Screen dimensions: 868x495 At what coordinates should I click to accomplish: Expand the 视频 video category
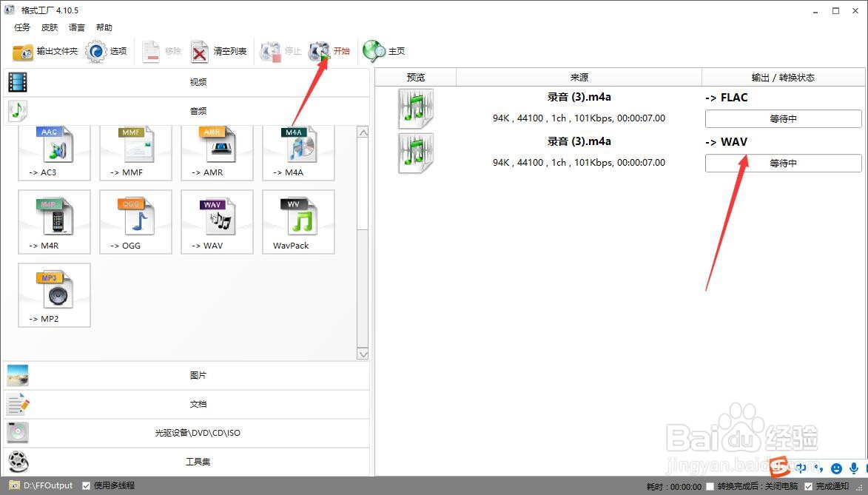(x=186, y=82)
